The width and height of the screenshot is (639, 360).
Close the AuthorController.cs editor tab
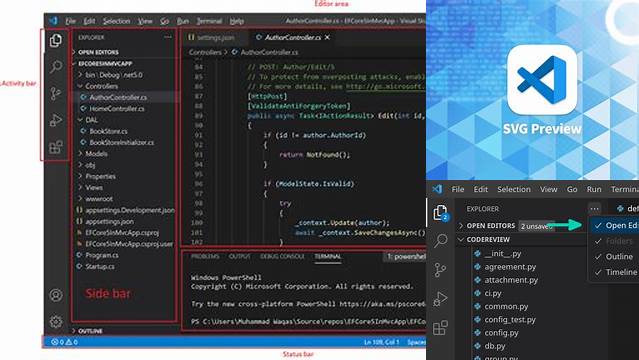click(327, 37)
